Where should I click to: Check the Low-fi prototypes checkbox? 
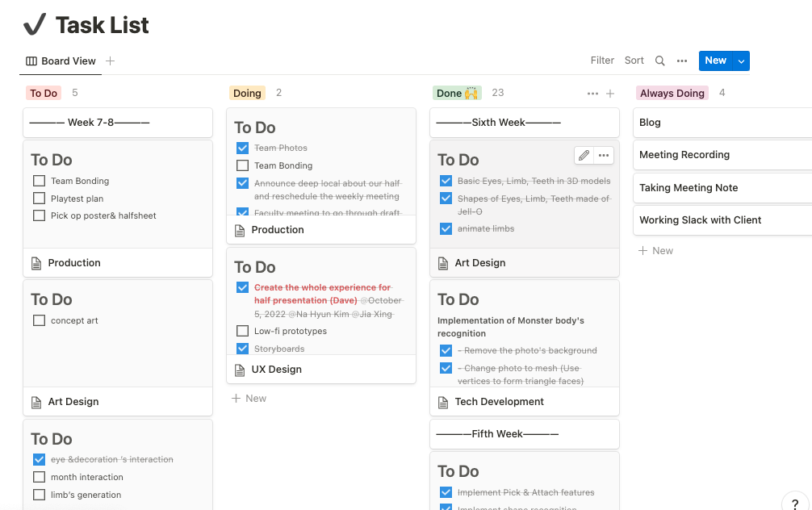[x=242, y=331]
